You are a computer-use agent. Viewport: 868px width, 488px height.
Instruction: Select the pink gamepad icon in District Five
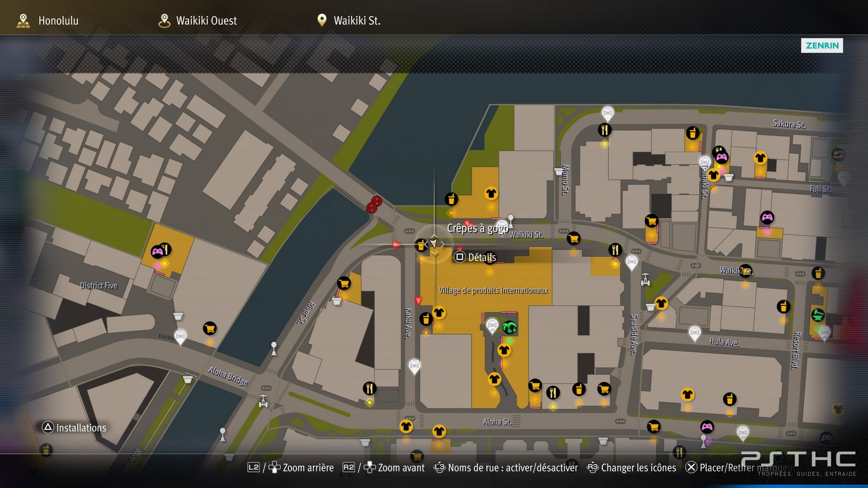coord(157,252)
